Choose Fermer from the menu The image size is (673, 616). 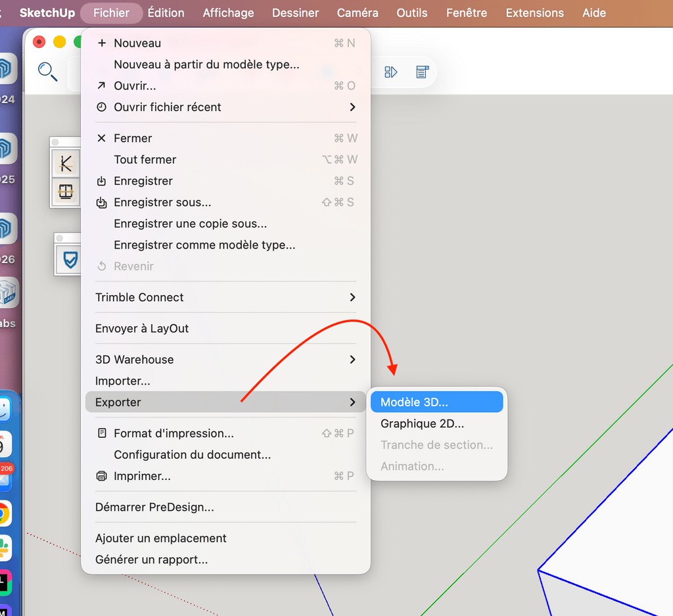pyautogui.click(x=226, y=138)
